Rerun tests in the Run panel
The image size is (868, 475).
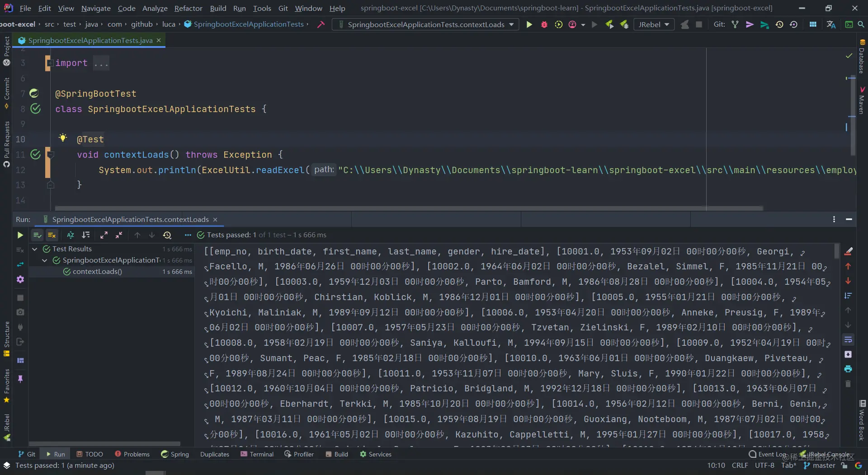[x=20, y=235]
